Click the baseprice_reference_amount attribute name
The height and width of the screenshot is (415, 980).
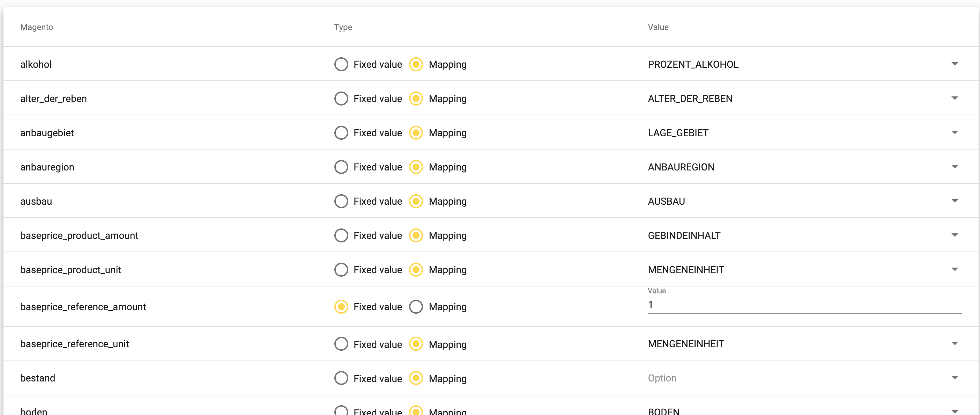pos(83,307)
